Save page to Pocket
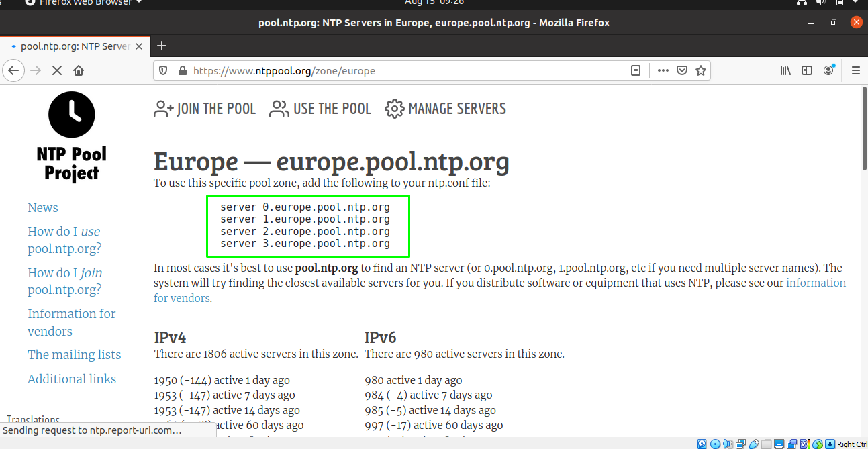 point(681,70)
